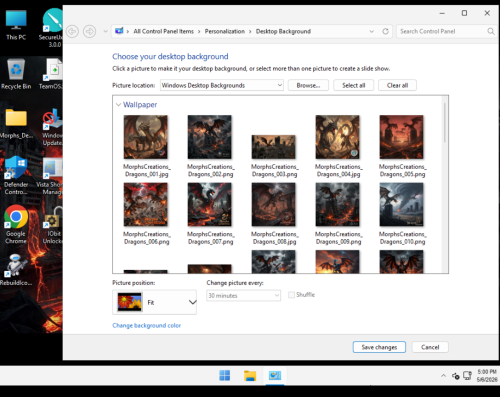
Task: Expand the address bar history dropdown
Action: tap(371, 31)
